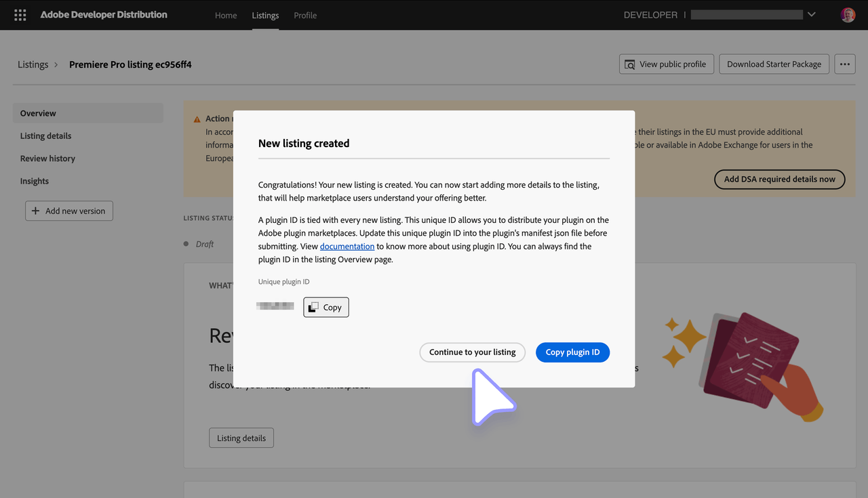Screen dimensions: 868x498
Task: Click the Listings breadcrumb link
Action: coord(33,64)
